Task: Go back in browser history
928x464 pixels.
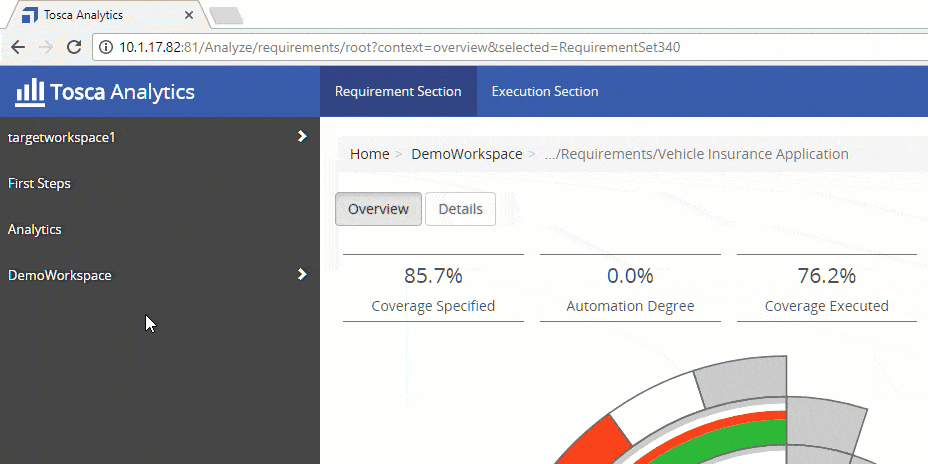Action: coord(18,47)
